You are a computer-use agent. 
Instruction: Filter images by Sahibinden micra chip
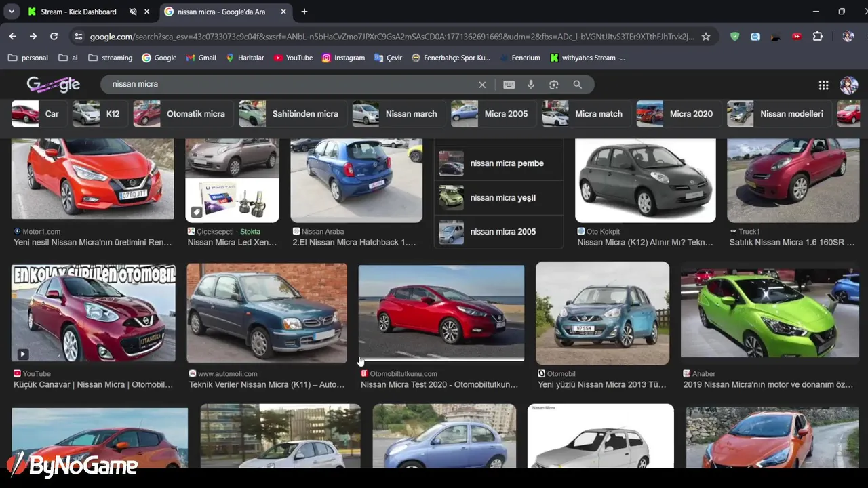[x=293, y=114]
